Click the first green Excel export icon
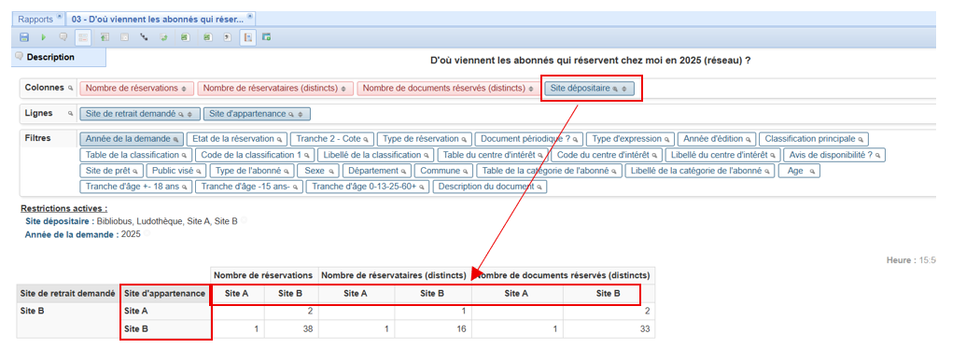980x362 pixels. 185,37
